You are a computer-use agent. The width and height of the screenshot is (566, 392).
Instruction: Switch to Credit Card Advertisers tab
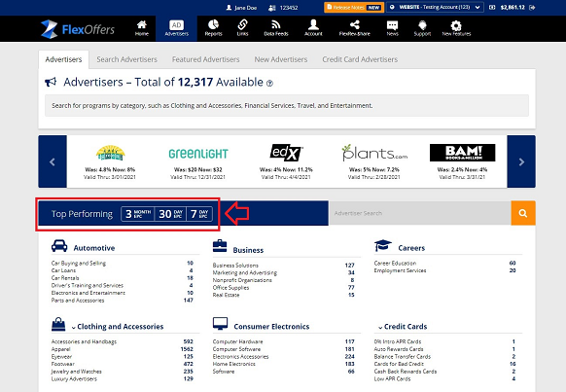click(360, 59)
